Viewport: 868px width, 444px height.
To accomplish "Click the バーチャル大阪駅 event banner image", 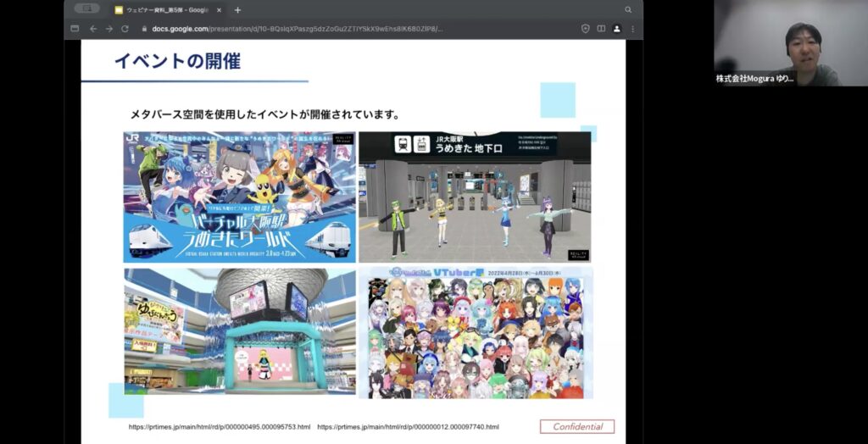I will click(240, 197).
